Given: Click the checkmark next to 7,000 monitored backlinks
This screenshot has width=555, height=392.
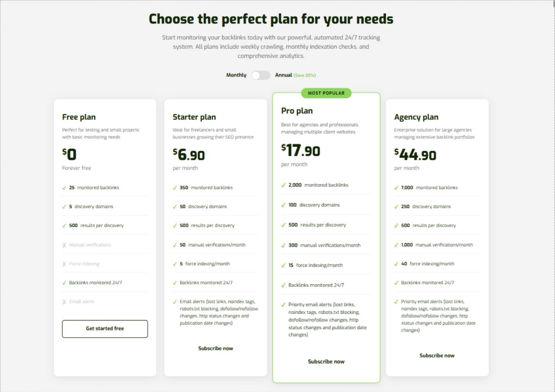Looking at the screenshot, I should [396, 188].
